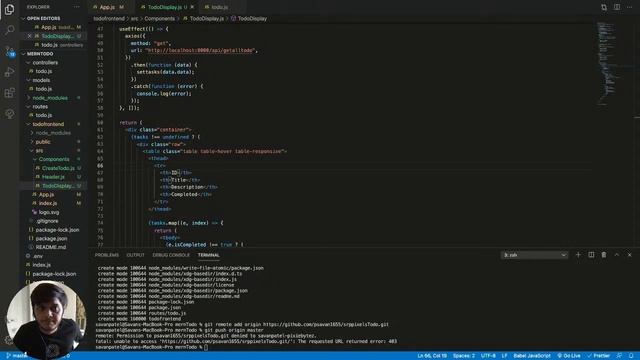
Task: Open index.js under src folder
Action: click(48, 203)
